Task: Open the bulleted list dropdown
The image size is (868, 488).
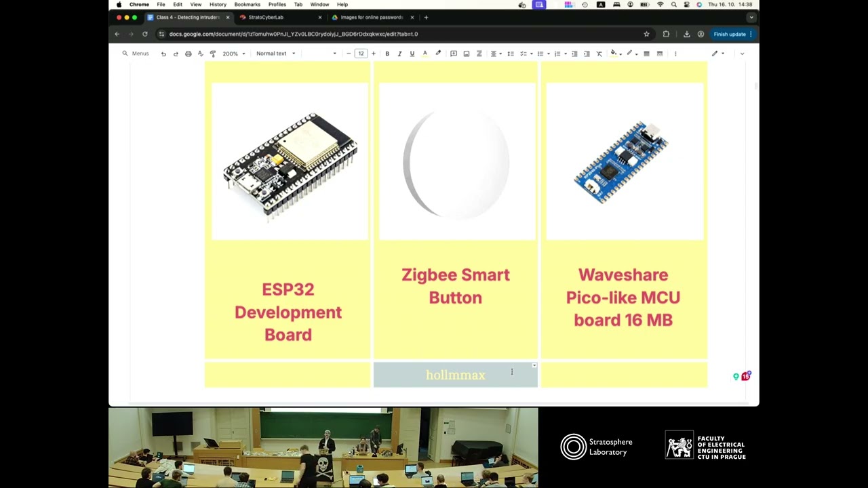Action: (542, 54)
